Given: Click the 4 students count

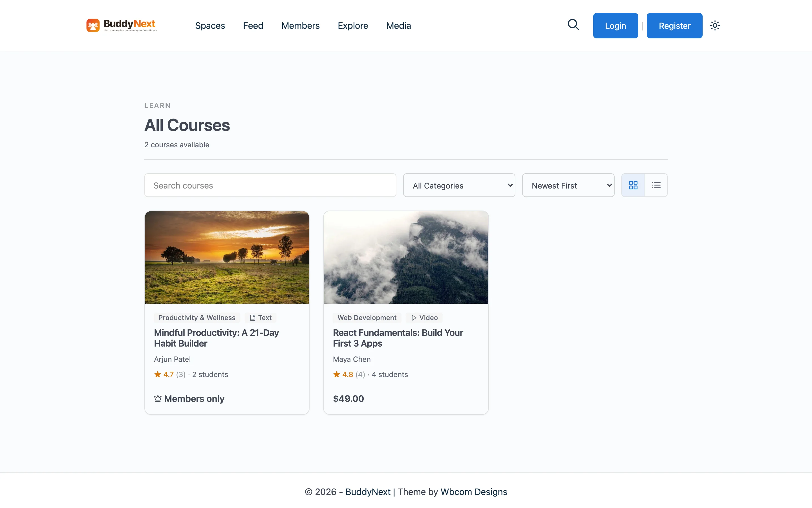Looking at the screenshot, I should tap(390, 374).
